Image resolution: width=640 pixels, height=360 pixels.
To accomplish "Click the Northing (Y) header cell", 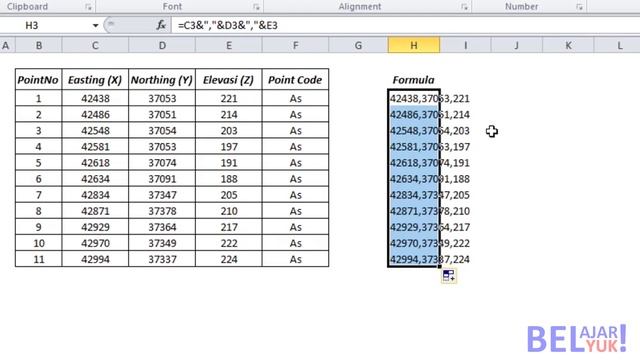I will point(162,80).
